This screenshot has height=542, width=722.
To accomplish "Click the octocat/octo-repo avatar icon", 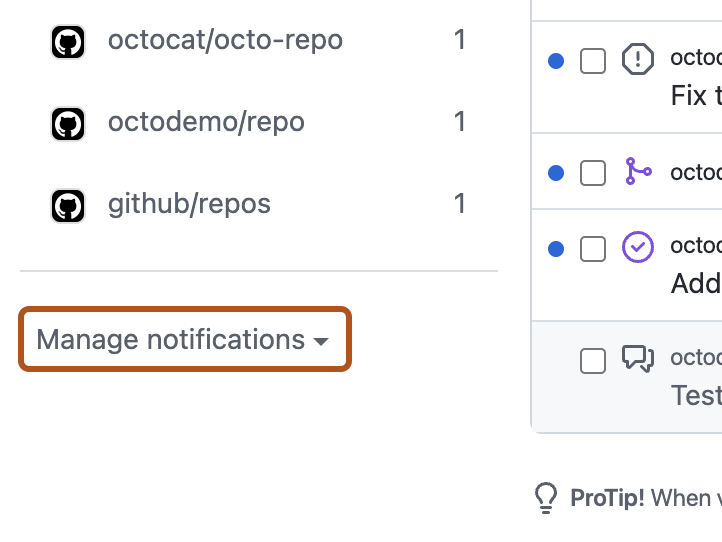I will pyautogui.click(x=68, y=42).
